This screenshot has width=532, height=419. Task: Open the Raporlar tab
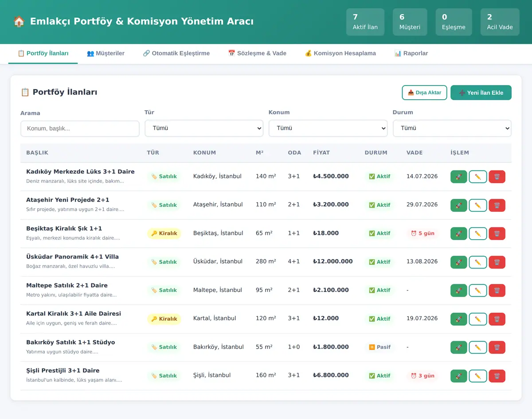[x=411, y=54]
